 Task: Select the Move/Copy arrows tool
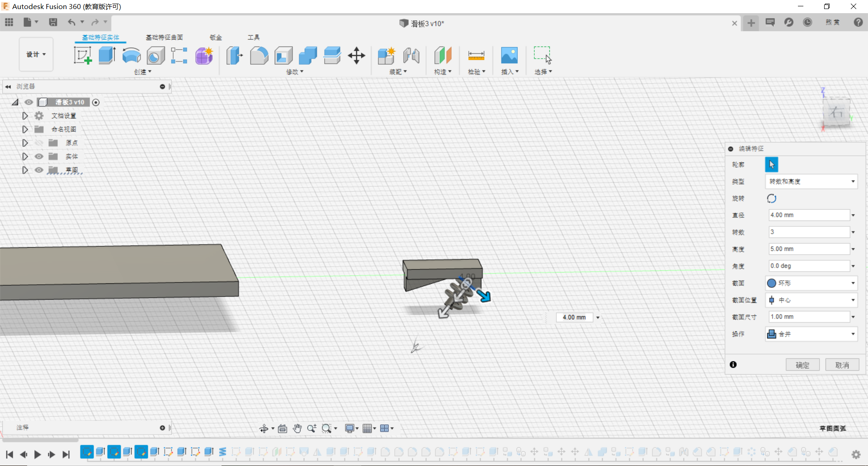[357, 56]
